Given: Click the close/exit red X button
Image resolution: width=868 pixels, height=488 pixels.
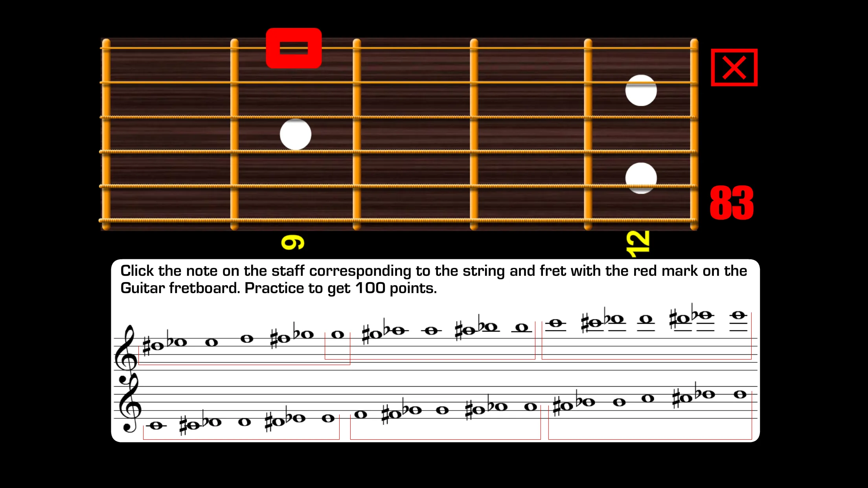Looking at the screenshot, I should click(734, 67).
